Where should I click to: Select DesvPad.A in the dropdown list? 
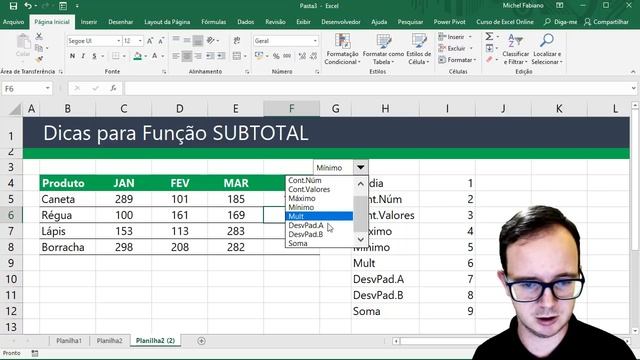pos(306,225)
